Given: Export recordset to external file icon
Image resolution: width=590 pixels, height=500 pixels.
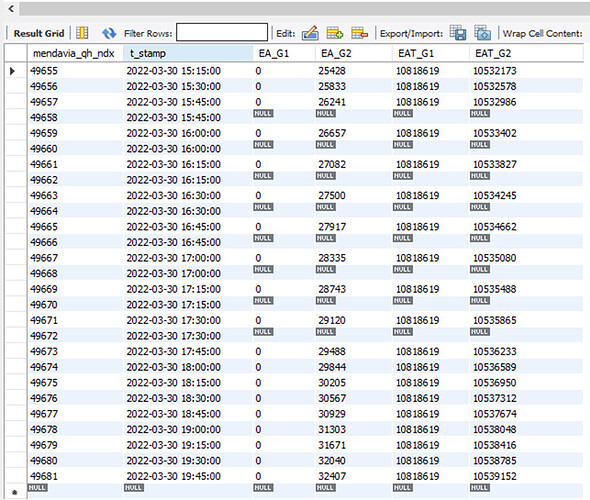Looking at the screenshot, I should click(458, 33).
